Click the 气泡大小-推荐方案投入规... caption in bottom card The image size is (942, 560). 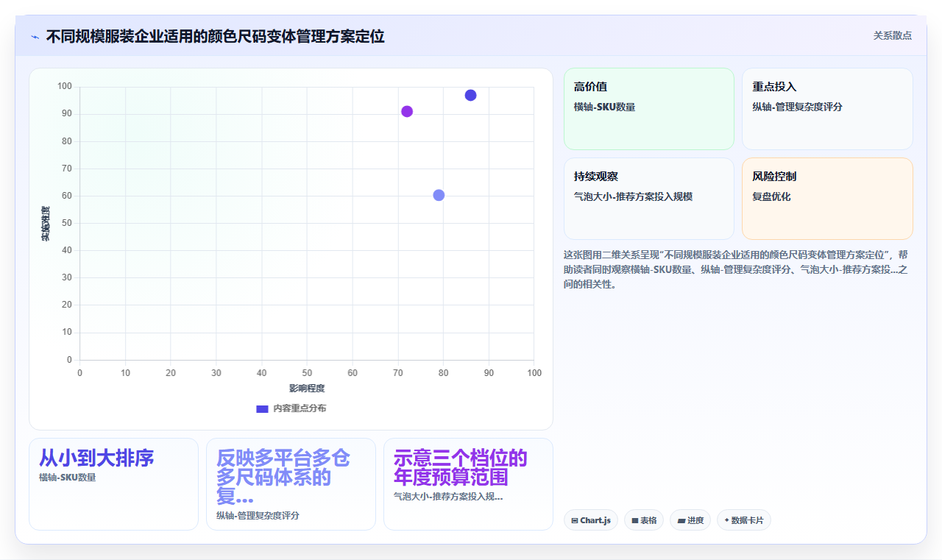click(x=448, y=496)
